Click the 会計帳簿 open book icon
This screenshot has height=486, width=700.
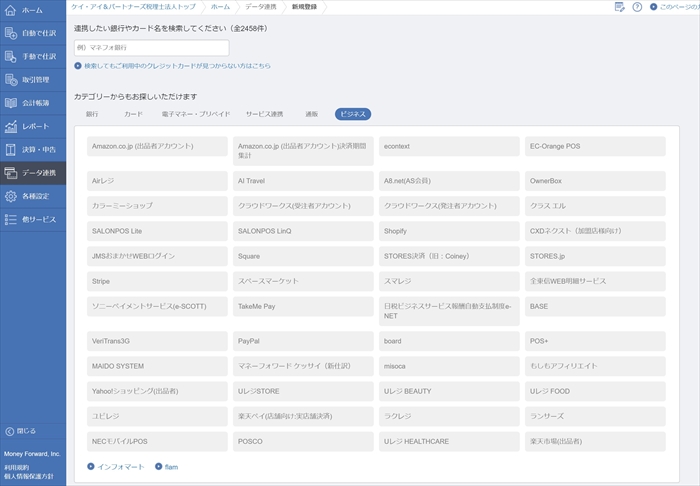tap(11, 103)
